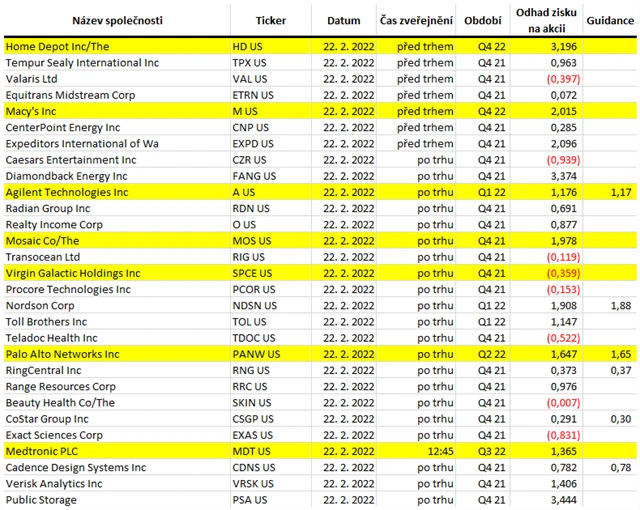Click the estimate value '3,374'
640x510 pixels.
tap(564, 176)
